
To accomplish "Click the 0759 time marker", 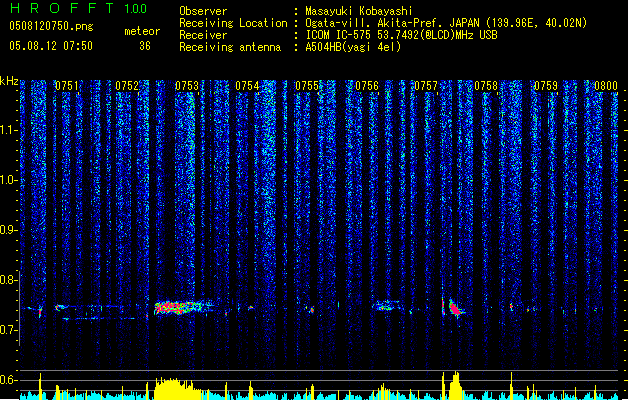I will [x=546, y=86].
